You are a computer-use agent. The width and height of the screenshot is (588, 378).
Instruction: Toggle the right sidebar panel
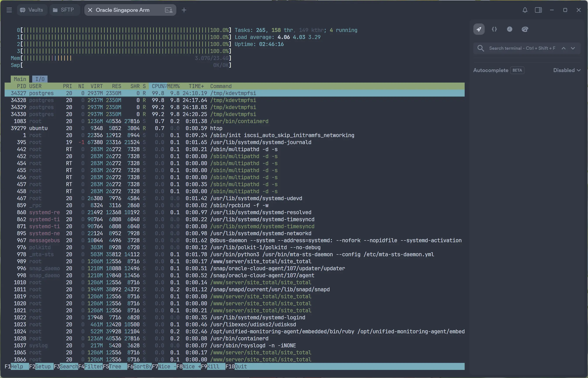click(538, 10)
